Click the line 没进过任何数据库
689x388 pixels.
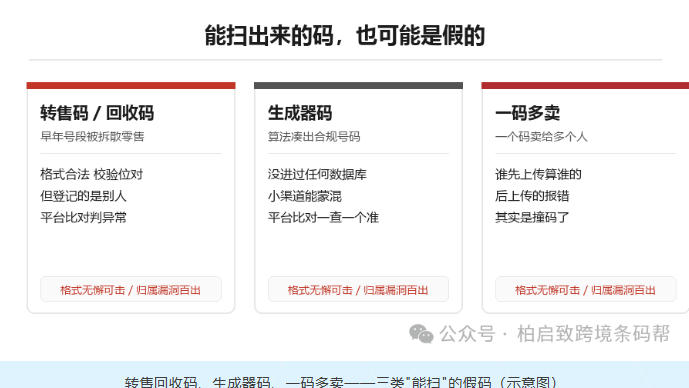tap(317, 174)
